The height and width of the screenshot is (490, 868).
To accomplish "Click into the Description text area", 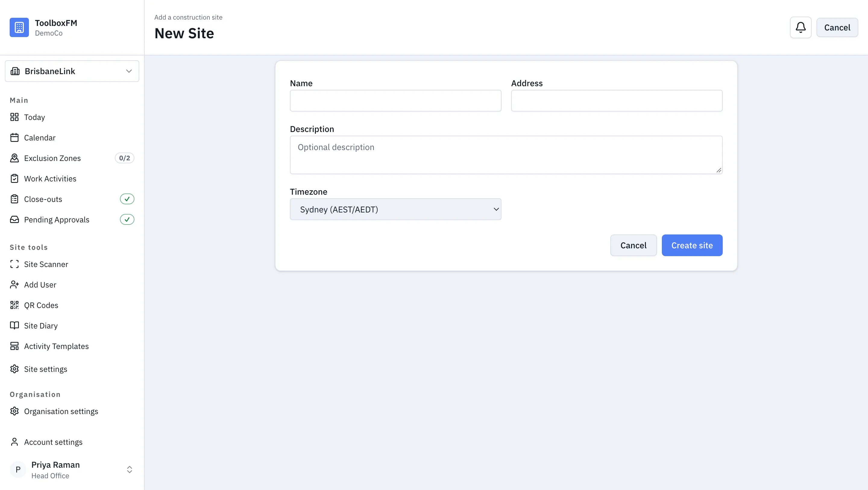I will (x=506, y=155).
